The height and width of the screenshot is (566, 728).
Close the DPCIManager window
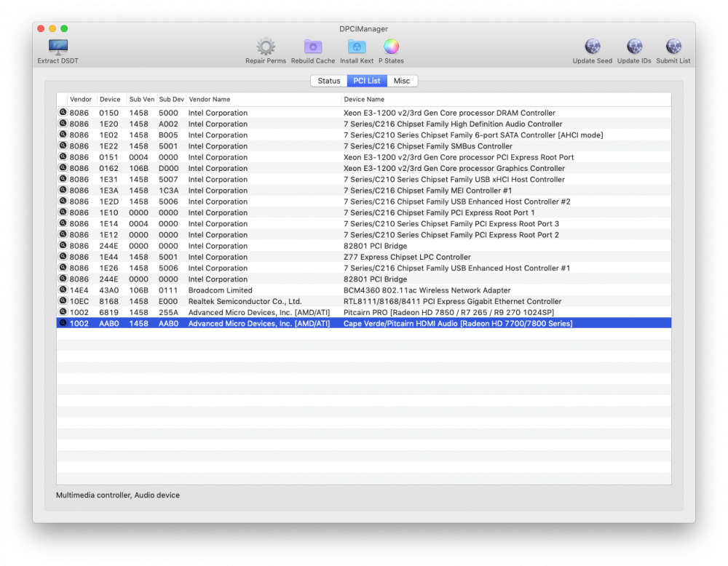[41, 29]
